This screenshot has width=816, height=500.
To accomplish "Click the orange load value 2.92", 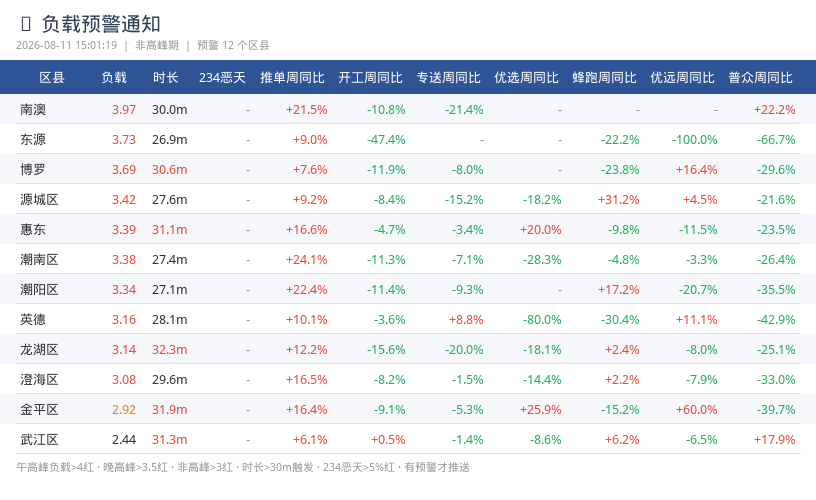I will [124, 409].
